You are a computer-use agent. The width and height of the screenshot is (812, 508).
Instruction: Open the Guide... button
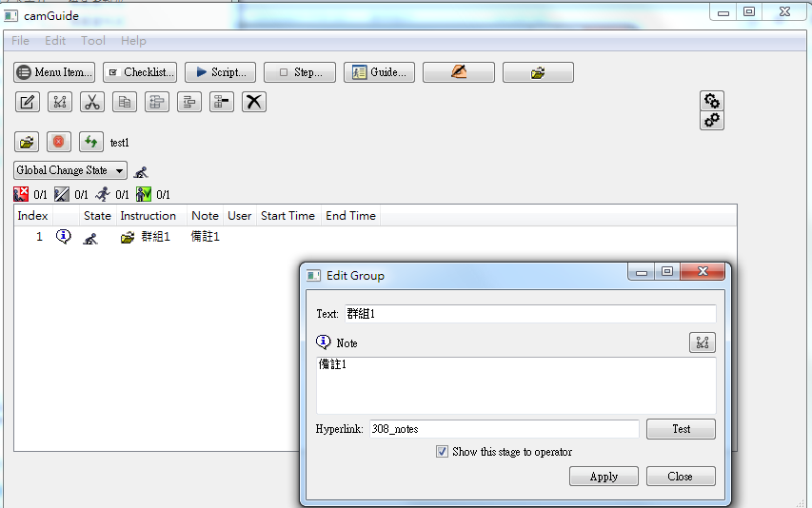(x=379, y=72)
